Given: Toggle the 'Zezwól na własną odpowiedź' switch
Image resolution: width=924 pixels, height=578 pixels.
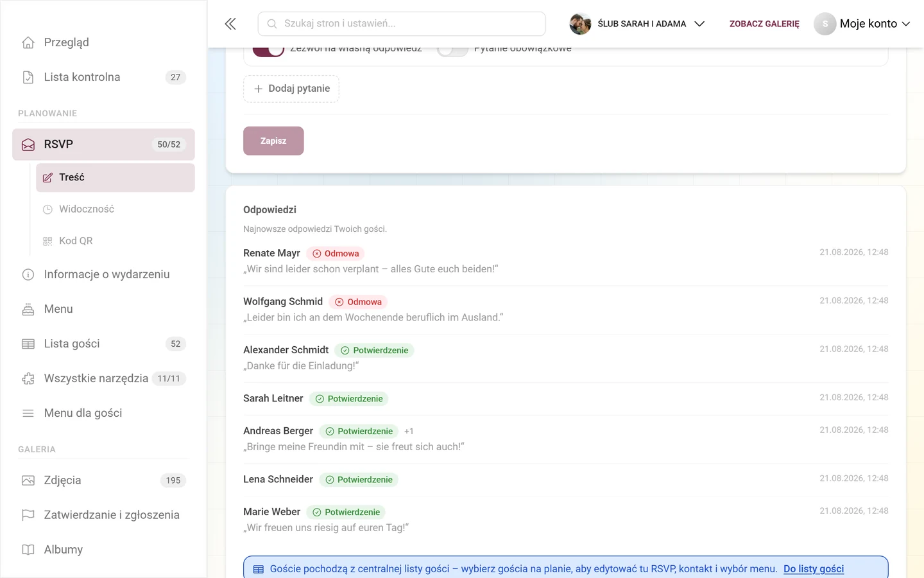Looking at the screenshot, I should pos(268,51).
